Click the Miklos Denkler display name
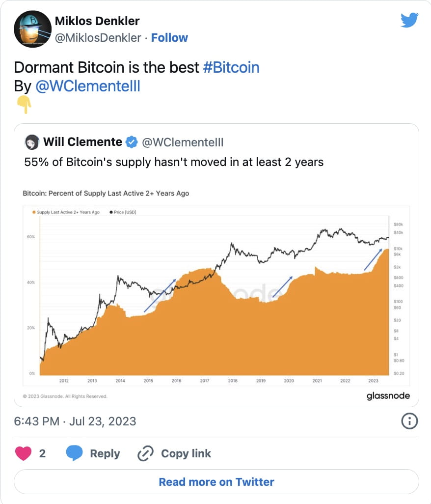431x504 pixels. [98, 21]
